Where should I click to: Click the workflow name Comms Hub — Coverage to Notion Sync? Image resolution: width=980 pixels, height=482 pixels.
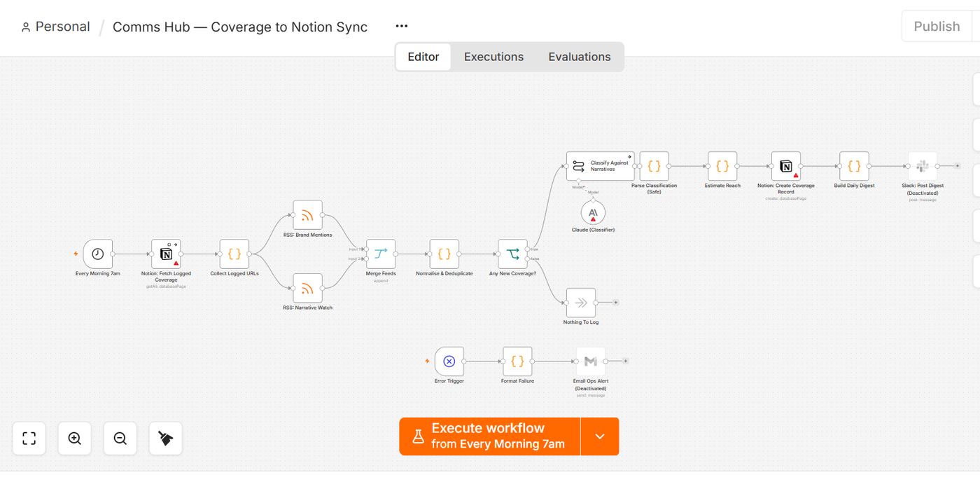(x=240, y=27)
